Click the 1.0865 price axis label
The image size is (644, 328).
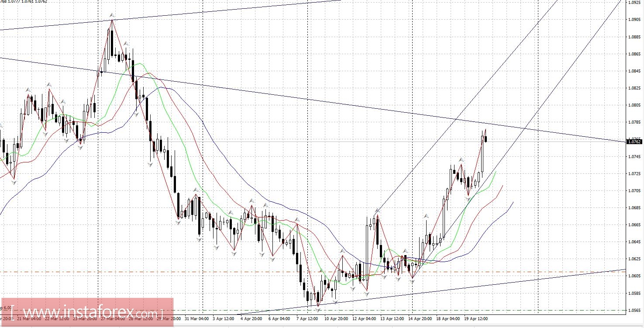pyautogui.click(x=634, y=54)
